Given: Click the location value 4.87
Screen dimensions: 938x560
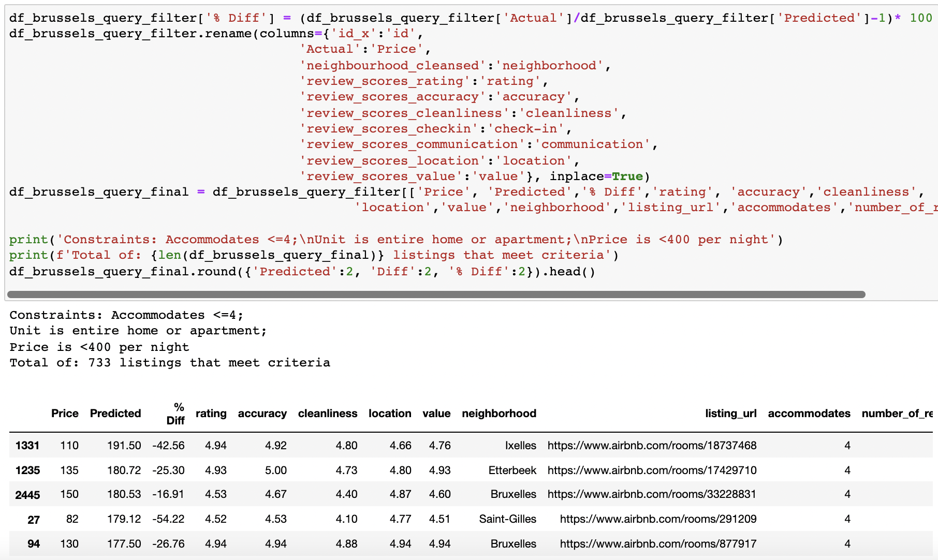Looking at the screenshot, I should [401, 494].
